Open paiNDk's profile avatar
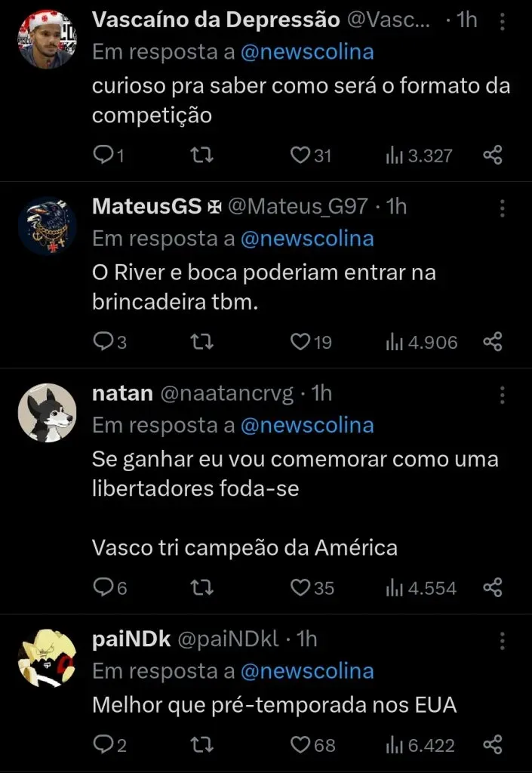The width and height of the screenshot is (532, 773). pos(47,658)
